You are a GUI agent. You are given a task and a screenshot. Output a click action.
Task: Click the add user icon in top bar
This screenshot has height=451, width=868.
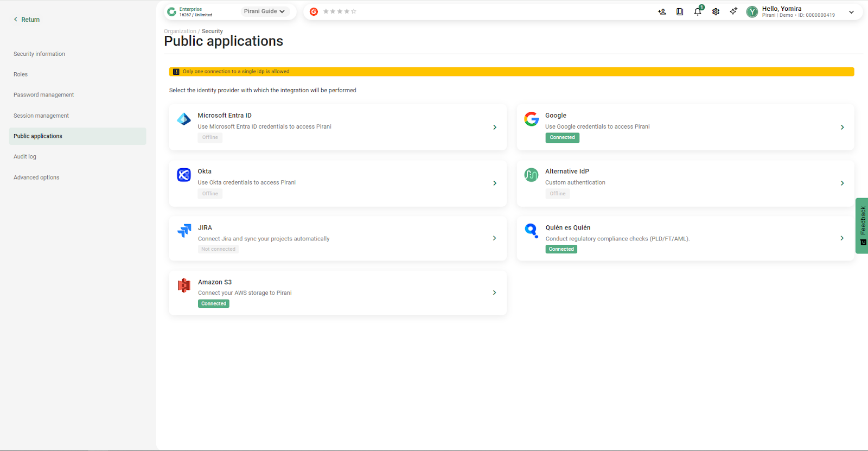pyautogui.click(x=662, y=11)
